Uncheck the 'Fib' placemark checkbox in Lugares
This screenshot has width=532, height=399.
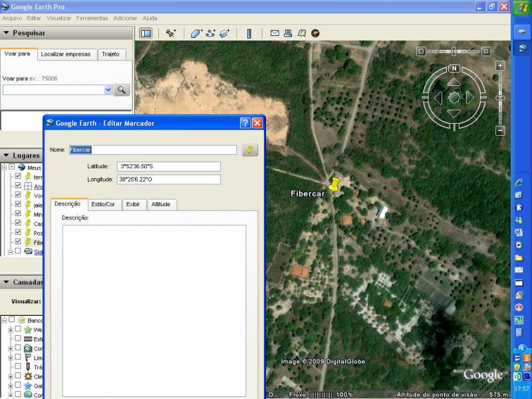pos(18,241)
